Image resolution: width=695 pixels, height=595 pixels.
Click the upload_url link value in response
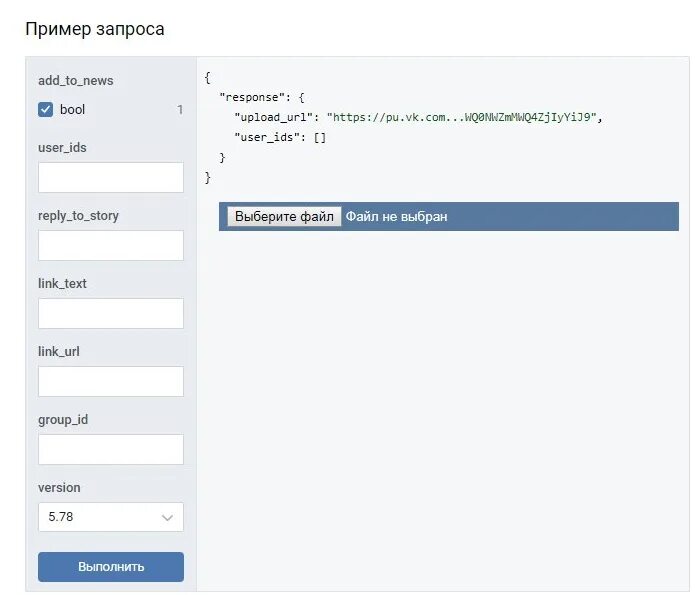tap(464, 117)
